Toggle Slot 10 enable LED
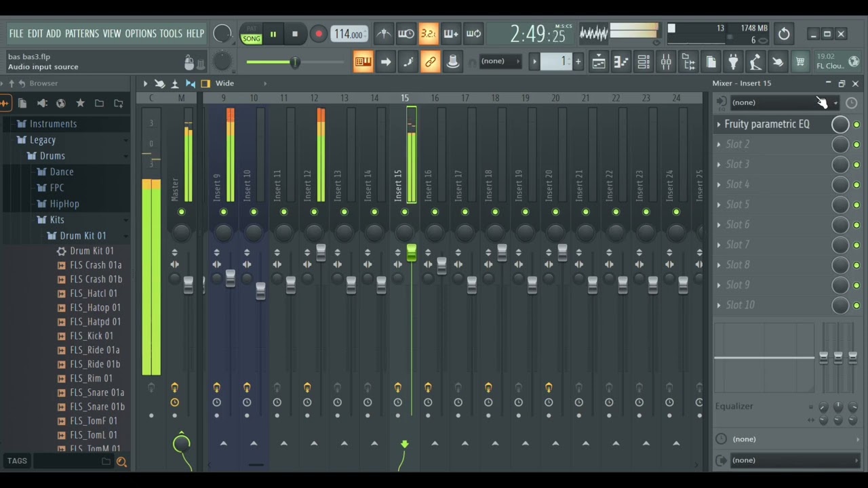The height and width of the screenshot is (488, 868). pyautogui.click(x=856, y=306)
